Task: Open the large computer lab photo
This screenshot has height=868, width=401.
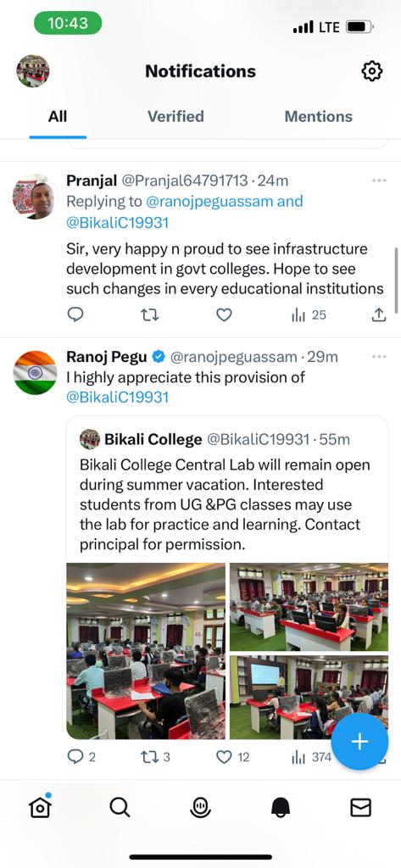Action: [146, 651]
